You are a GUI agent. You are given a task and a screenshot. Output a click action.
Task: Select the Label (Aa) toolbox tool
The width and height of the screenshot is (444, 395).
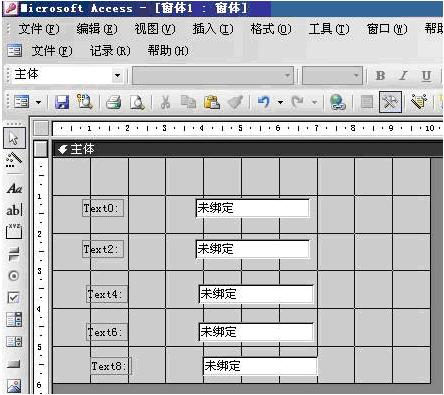[x=14, y=188]
